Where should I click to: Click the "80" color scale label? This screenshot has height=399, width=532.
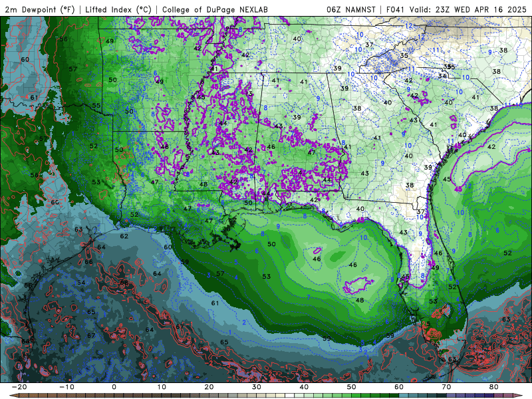coord(494,387)
